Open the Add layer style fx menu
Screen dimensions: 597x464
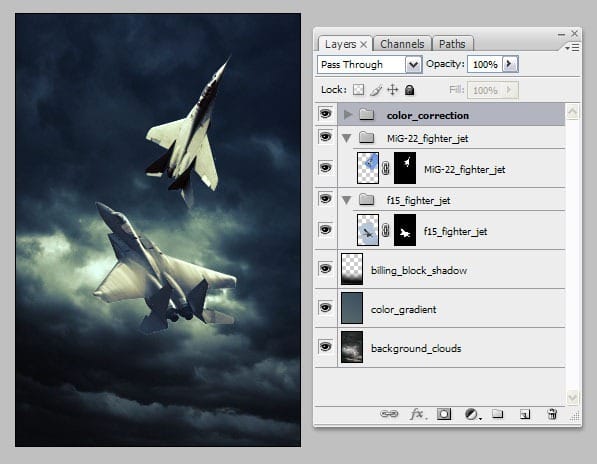click(x=418, y=414)
